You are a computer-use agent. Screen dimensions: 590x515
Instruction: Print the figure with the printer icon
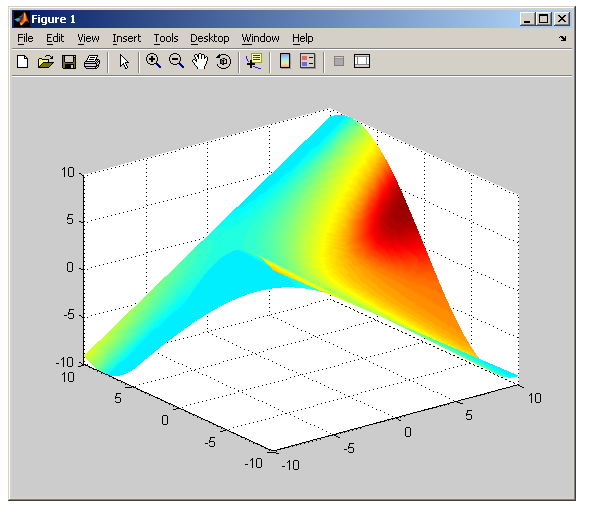click(x=92, y=62)
